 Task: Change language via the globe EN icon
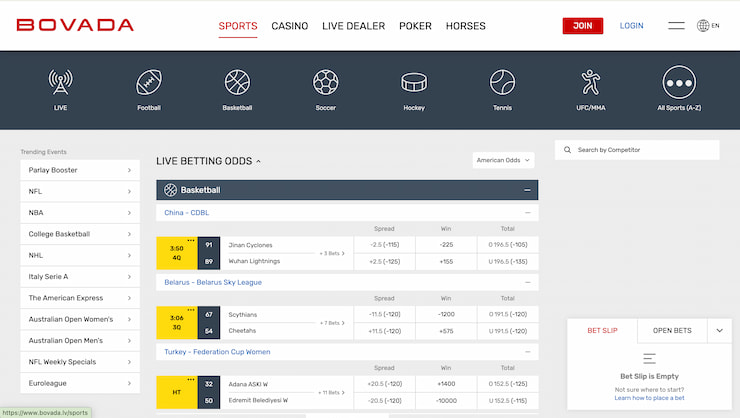click(x=708, y=25)
